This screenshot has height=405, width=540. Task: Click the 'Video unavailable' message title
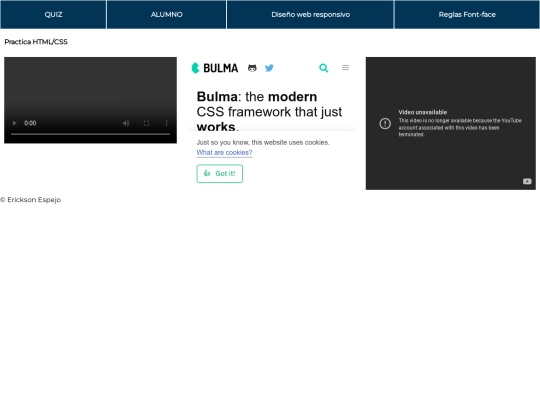coord(423,112)
